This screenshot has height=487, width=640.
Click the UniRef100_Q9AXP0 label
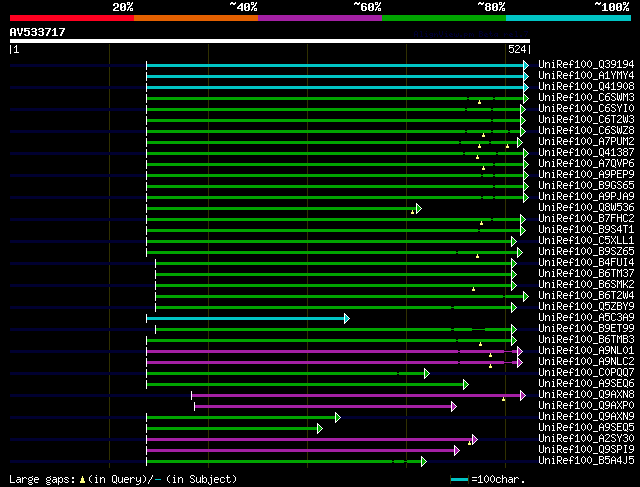pyautogui.click(x=586, y=406)
